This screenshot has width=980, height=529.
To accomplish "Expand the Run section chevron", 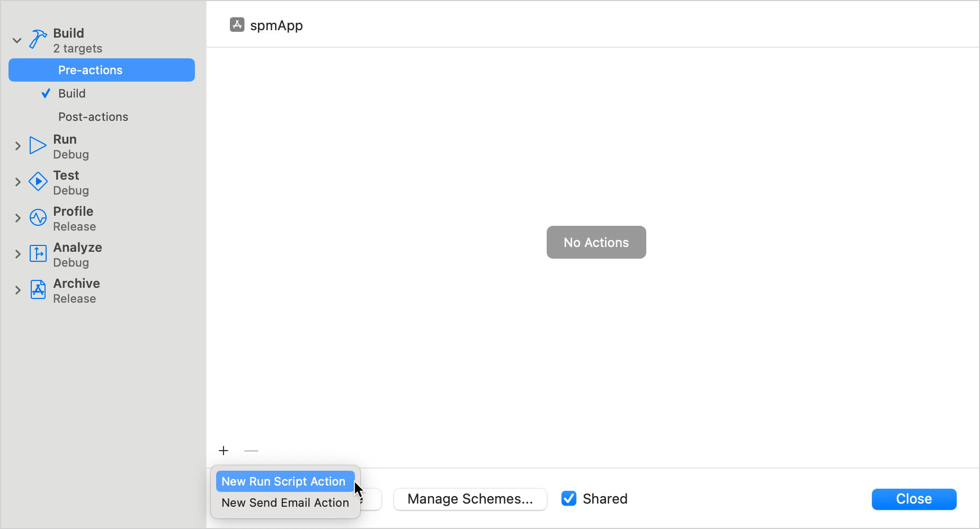I will click(x=17, y=146).
